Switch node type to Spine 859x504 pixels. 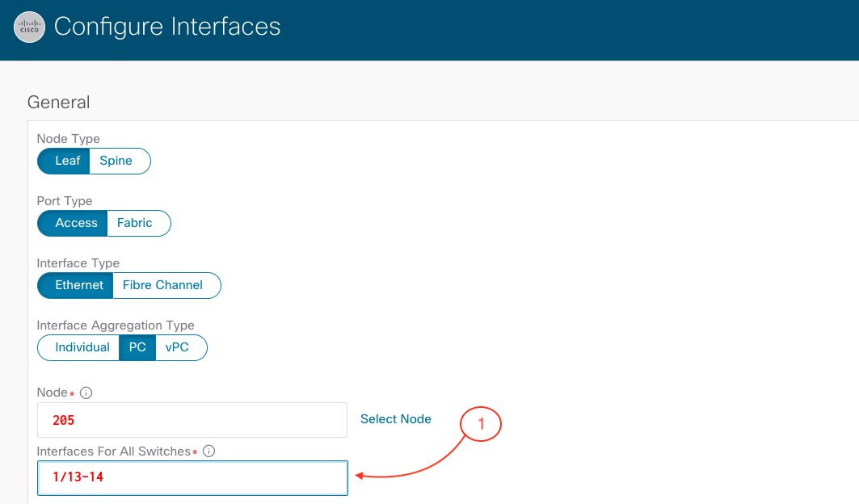point(116,161)
